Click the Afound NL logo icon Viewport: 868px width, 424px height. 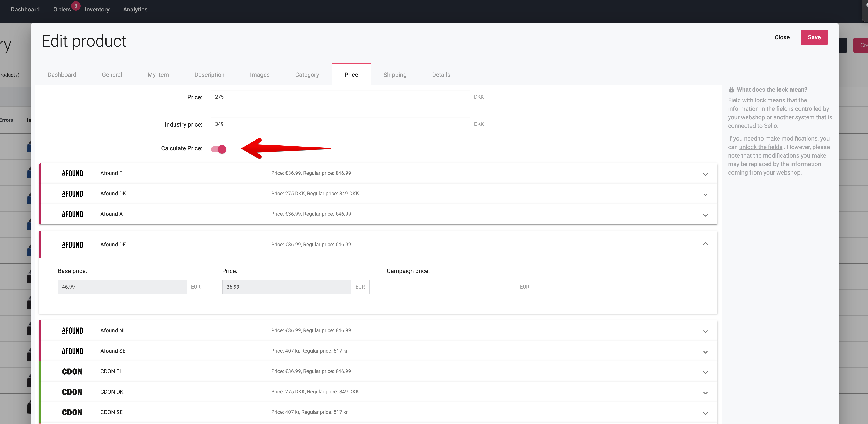73,331
